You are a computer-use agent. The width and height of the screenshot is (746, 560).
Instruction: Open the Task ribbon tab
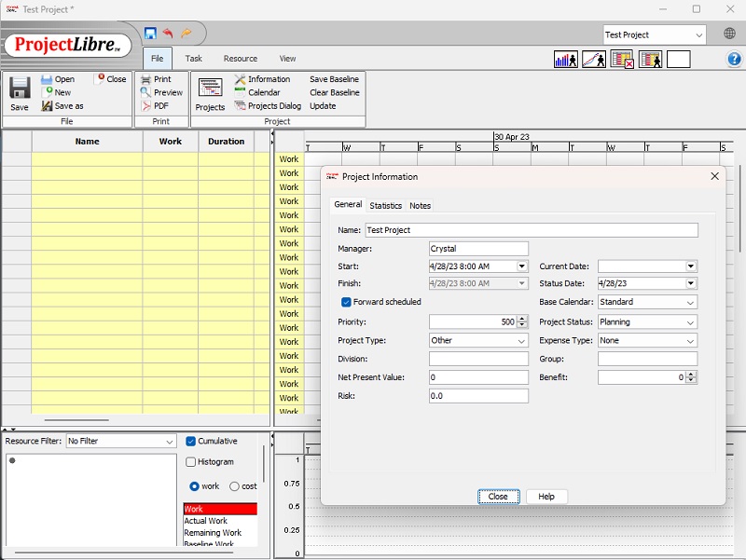[193, 58]
